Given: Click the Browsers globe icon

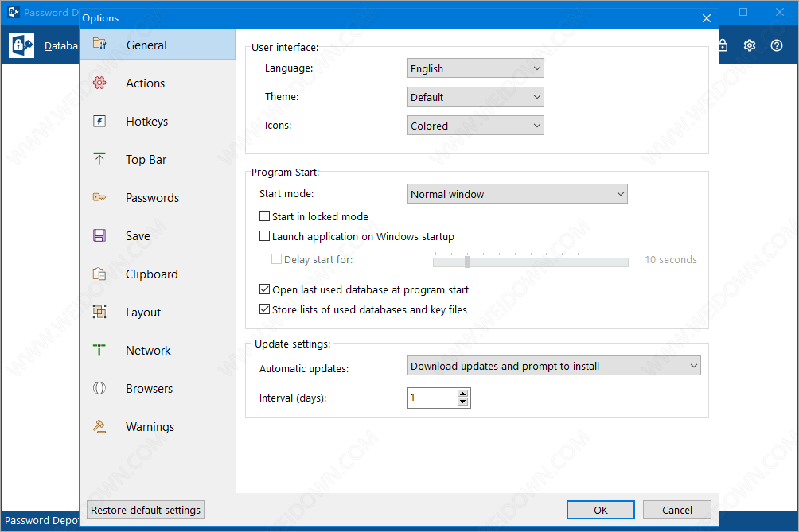Looking at the screenshot, I should pos(99,388).
